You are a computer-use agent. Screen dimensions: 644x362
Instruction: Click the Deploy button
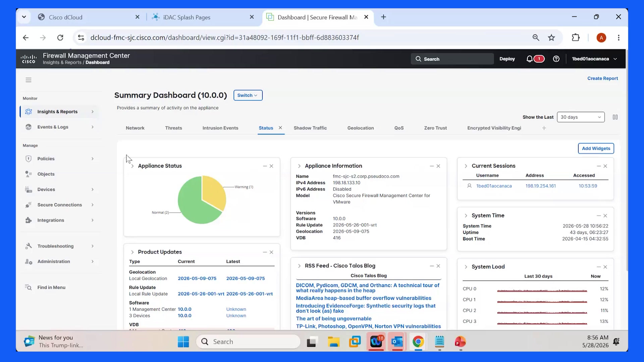pyautogui.click(x=507, y=59)
